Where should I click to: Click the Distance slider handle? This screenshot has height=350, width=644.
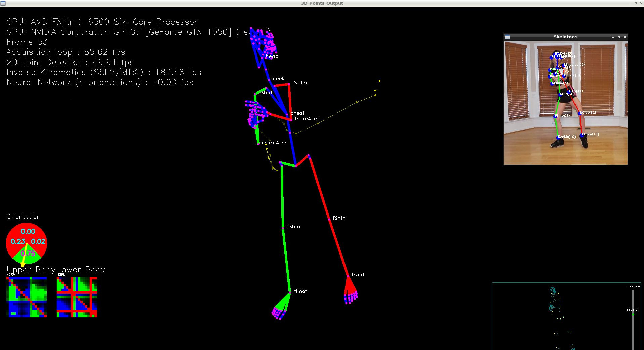[x=633, y=314]
